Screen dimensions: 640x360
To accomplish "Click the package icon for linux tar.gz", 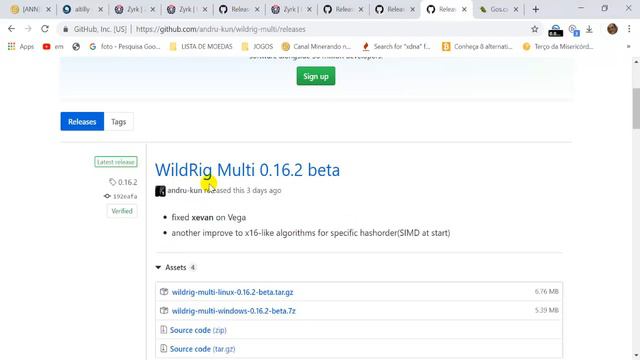I will coord(164,292).
